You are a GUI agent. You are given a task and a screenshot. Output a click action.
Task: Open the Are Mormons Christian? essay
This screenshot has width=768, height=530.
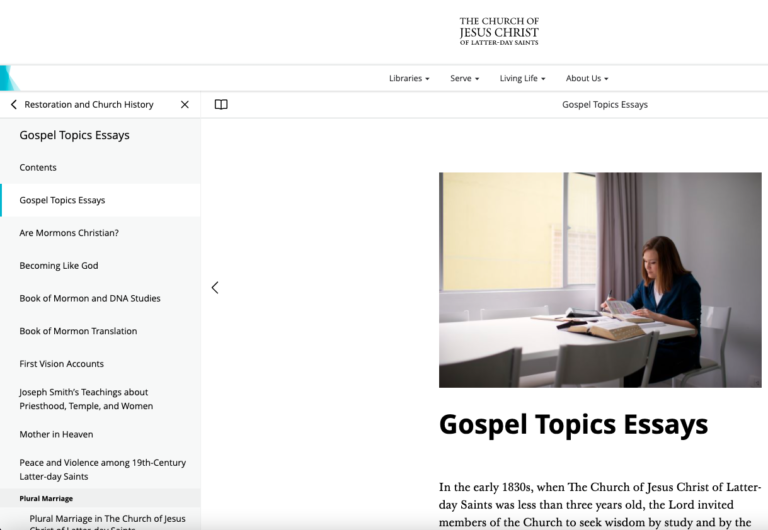point(69,233)
